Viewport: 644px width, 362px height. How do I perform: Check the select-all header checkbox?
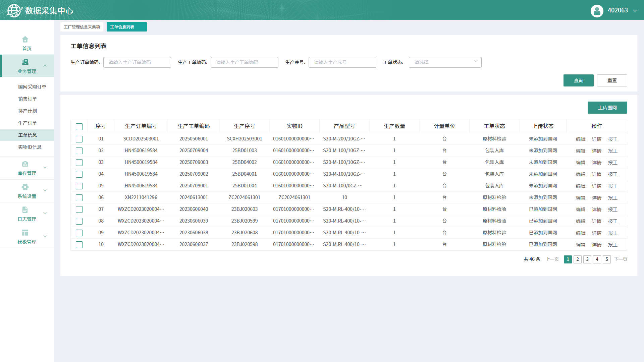tap(79, 127)
